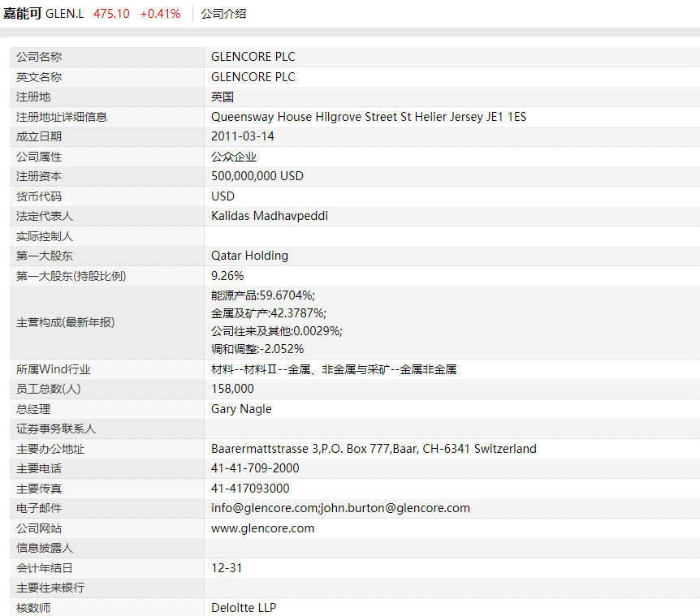Click the 证券事务联系人 row label
Viewport: 700px width, 616px height.
coord(56,429)
